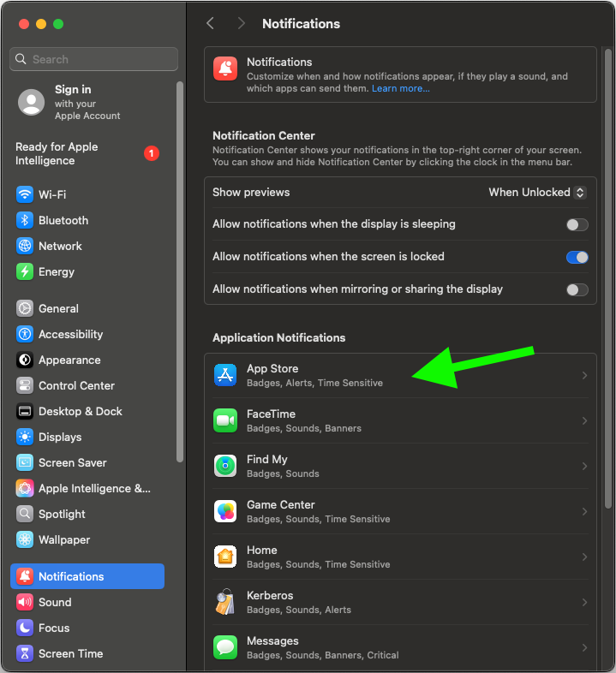The width and height of the screenshot is (616, 673).
Task: Go forward with the forward arrow
Action: [x=241, y=23]
